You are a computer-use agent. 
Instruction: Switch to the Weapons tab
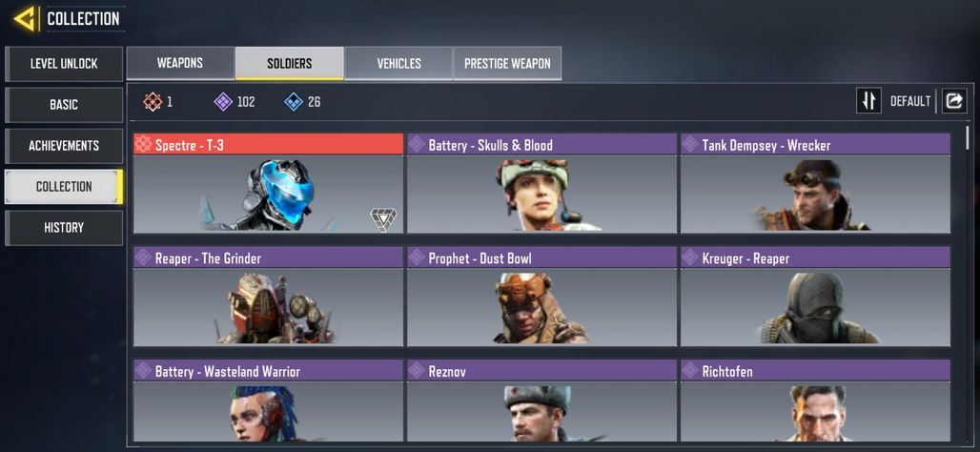(180, 63)
